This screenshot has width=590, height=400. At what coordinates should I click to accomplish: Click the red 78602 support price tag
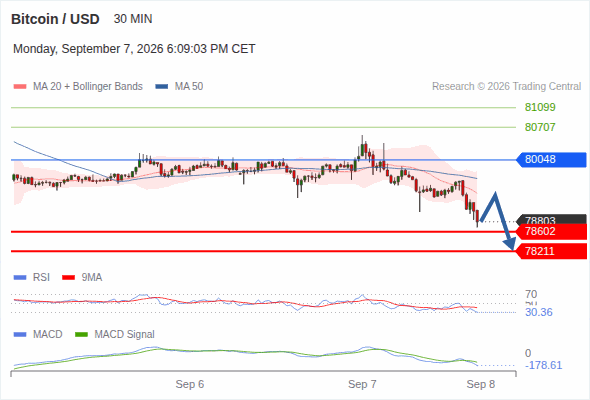click(x=551, y=231)
